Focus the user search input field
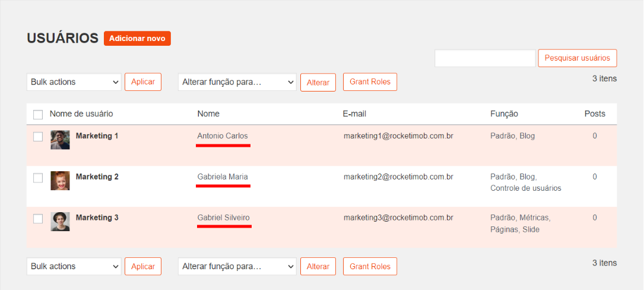The width and height of the screenshot is (644, 290). click(x=485, y=58)
